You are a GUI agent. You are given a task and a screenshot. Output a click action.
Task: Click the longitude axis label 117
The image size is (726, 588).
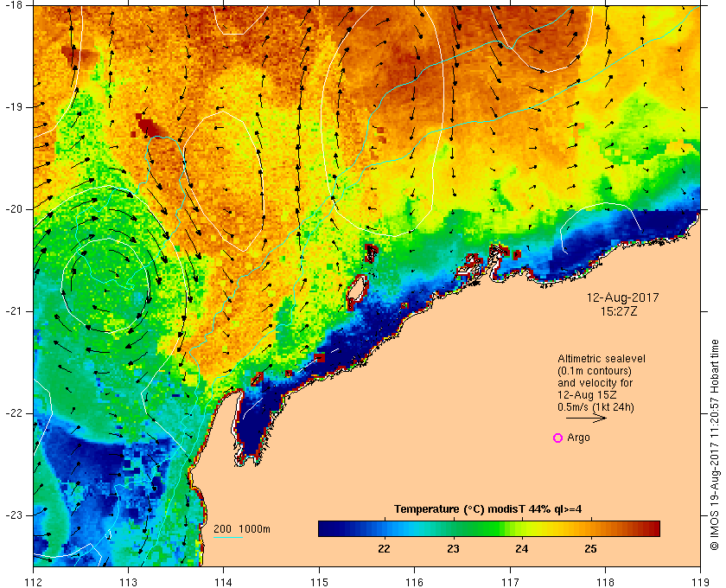point(510,582)
